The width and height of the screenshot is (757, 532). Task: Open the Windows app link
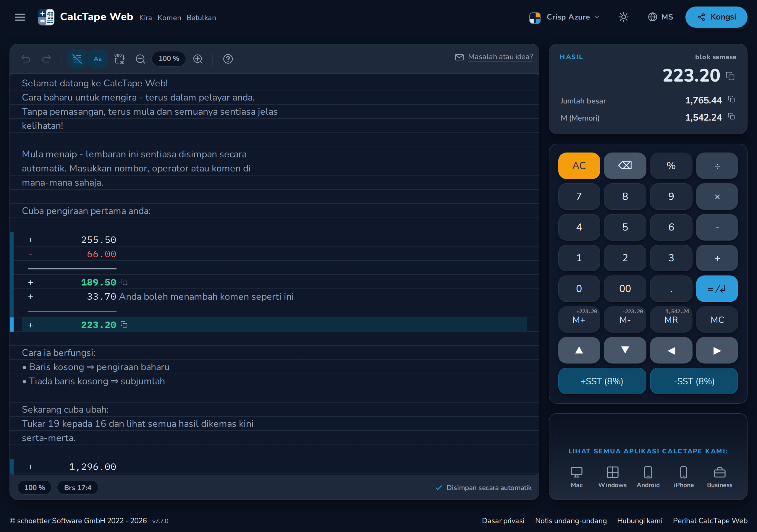[x=612, y=477]
